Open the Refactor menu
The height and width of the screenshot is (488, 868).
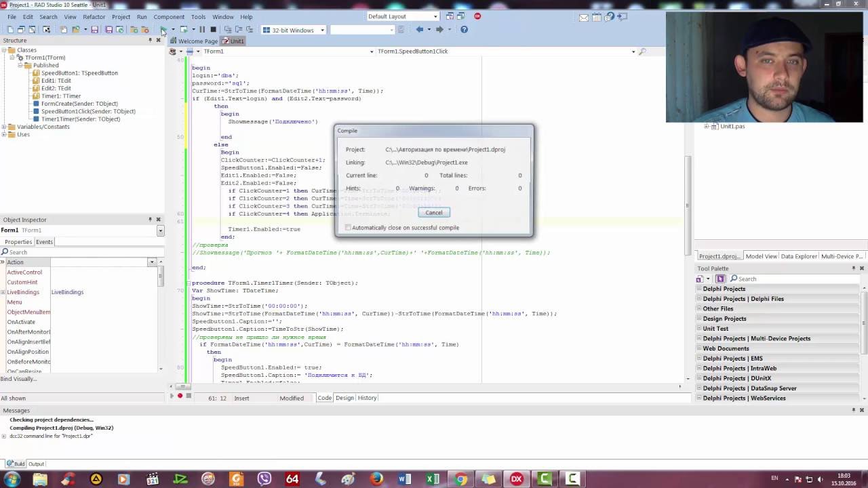[94, 16]
